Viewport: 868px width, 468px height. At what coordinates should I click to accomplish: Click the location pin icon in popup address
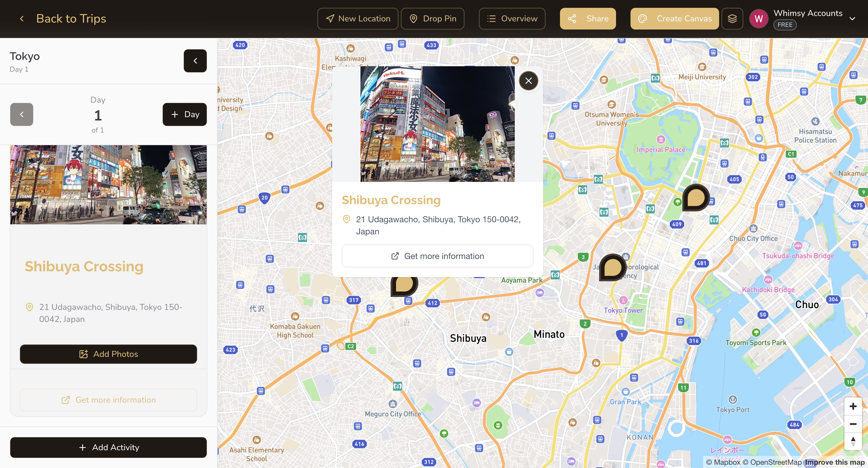pyautogui.click(x=346, y=219)
